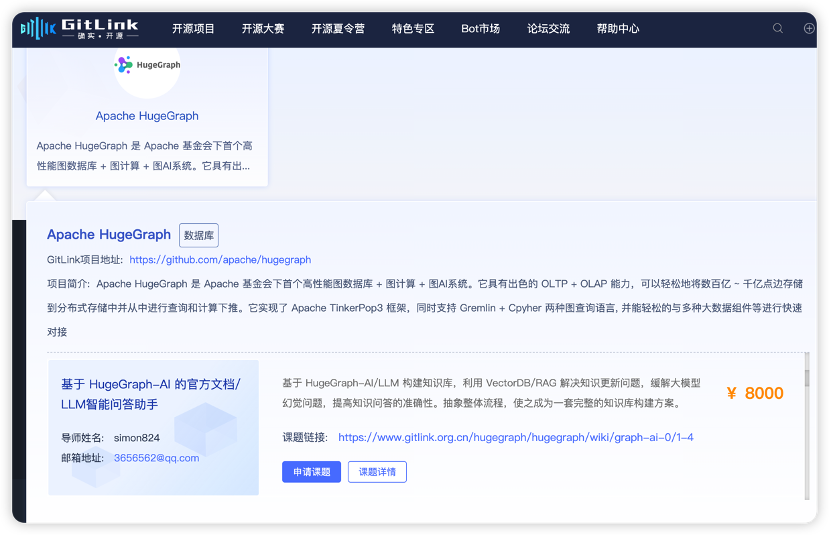Click the 项目简介 paragraph text
The width and height of the screenshot is (830, 536).
click(425, 308)
